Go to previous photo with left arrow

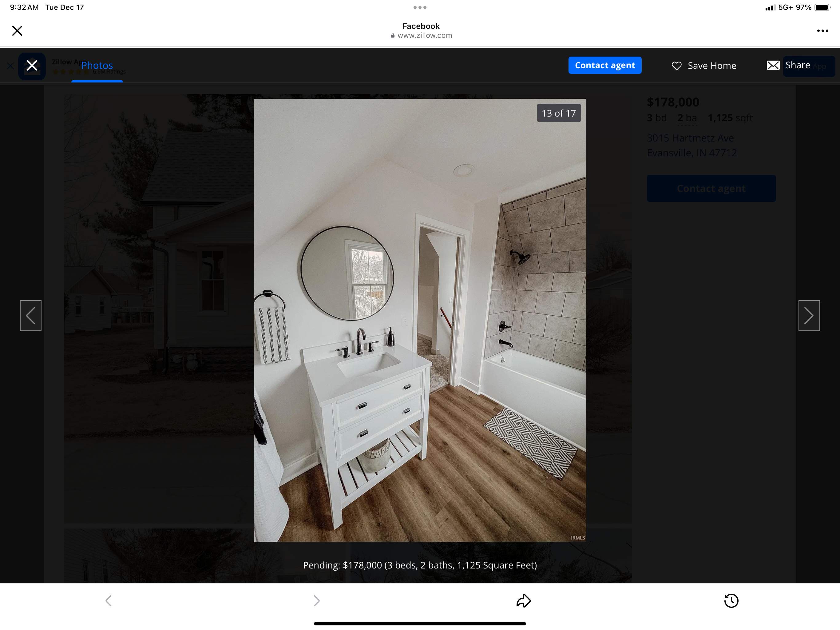point(31,315)
